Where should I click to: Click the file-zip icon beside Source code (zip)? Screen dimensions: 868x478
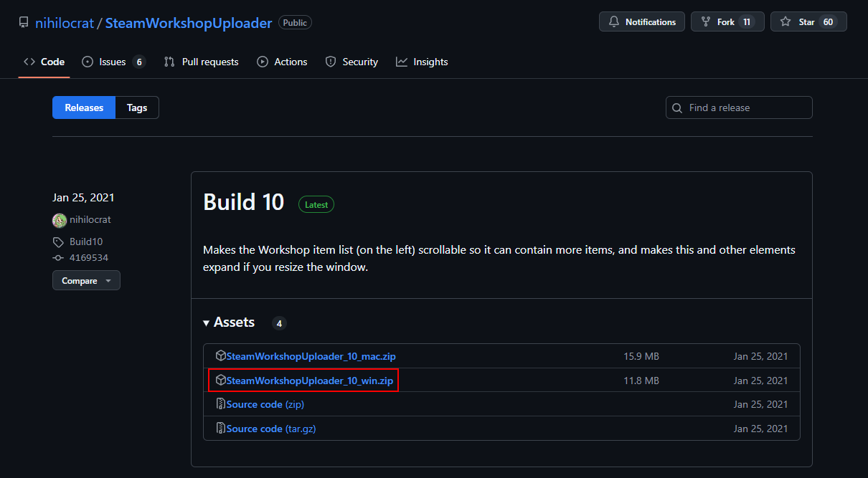click(x=221, y=404)
